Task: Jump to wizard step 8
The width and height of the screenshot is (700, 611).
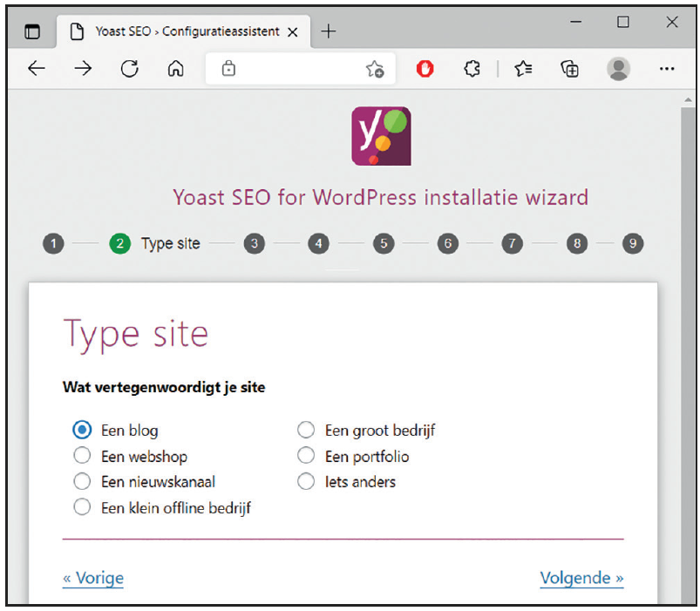Action: pyautogui.click(x=577, y=243)
